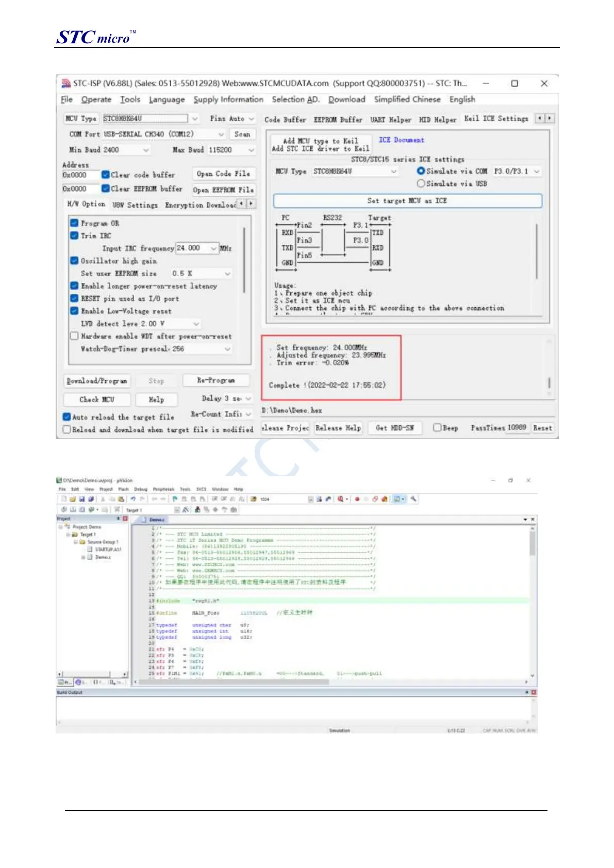Start debug session with magnifier icon
This screenshot has width=614, height=868.
point(340,499)
